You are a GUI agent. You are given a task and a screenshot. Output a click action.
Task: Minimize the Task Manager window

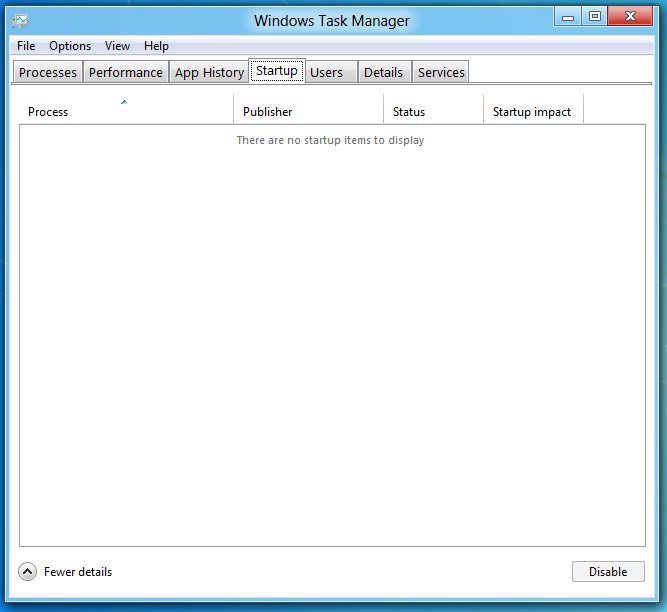568,17
